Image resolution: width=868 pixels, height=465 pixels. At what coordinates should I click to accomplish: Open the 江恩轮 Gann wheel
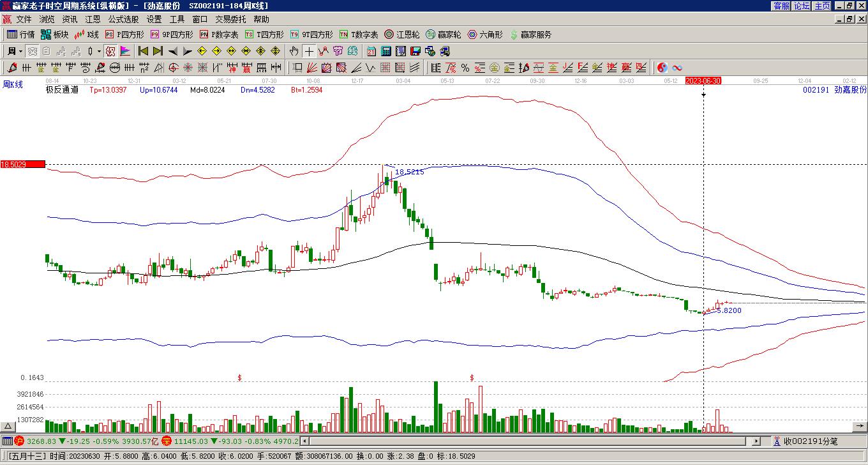click(402, 34)
